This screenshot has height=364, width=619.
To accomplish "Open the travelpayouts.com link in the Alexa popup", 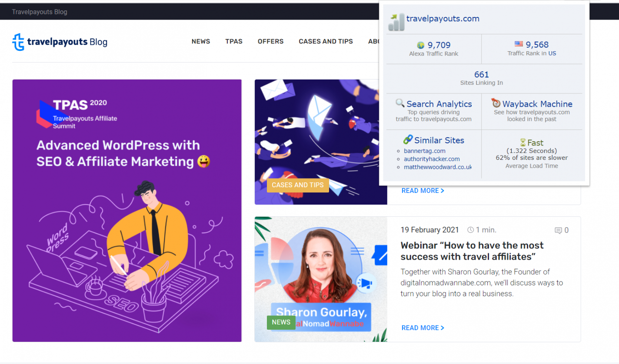I will point(443,19).
